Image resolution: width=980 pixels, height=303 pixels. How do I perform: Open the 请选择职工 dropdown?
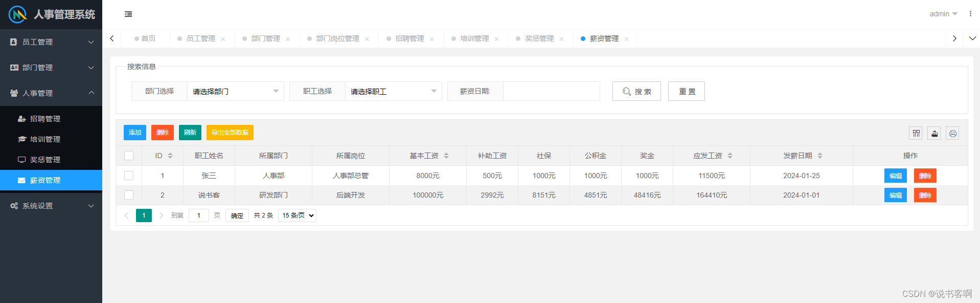pyautogui.click(x=394, y=91)
